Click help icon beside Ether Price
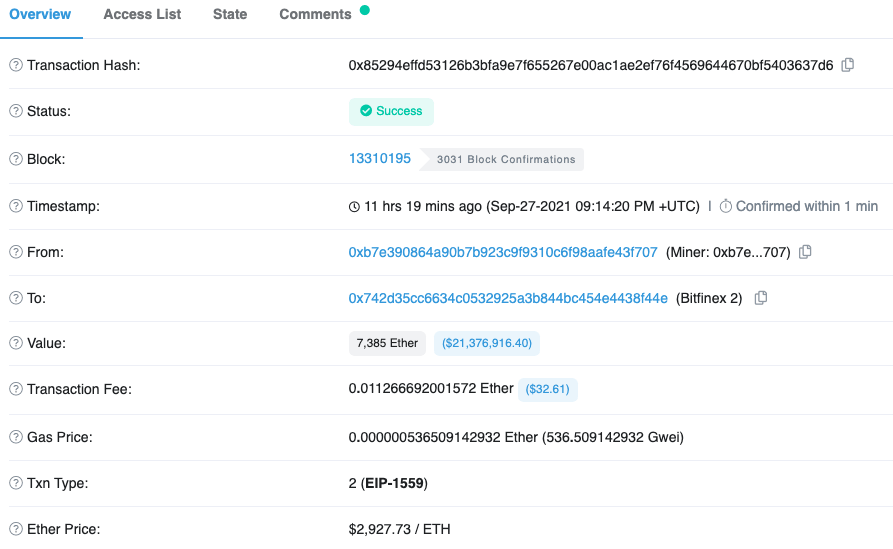The image size is (893, 549). (x=16, y=529)
